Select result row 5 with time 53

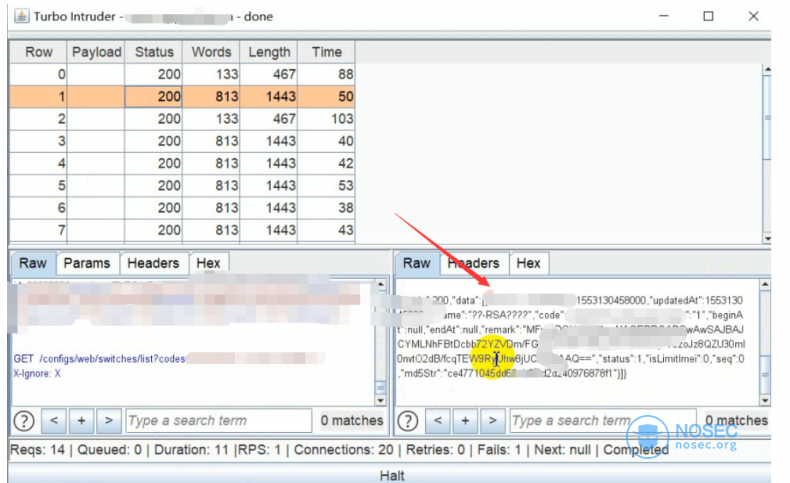[x=182, y=185]
